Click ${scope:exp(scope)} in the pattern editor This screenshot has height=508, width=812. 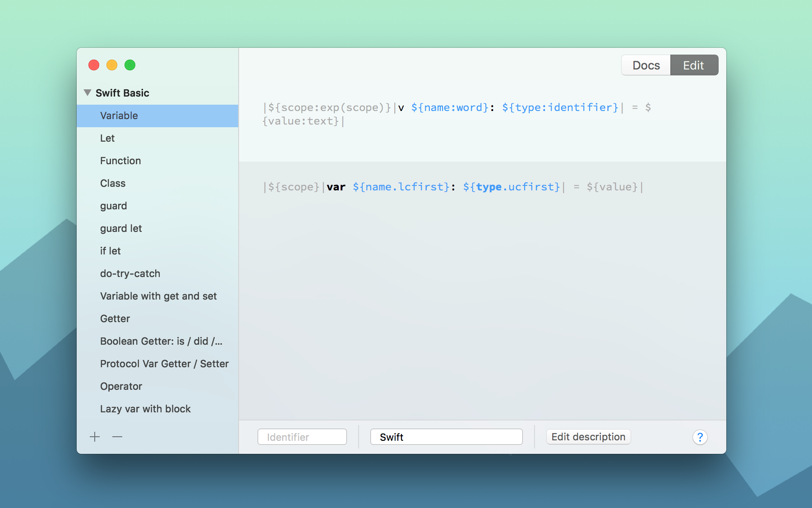click(329, 107)
